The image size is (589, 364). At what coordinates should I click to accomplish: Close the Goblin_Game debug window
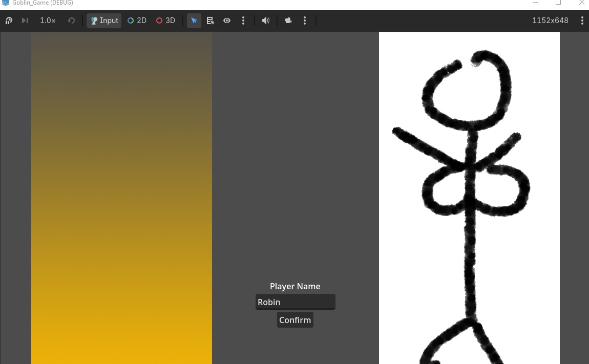click(581, 3)
